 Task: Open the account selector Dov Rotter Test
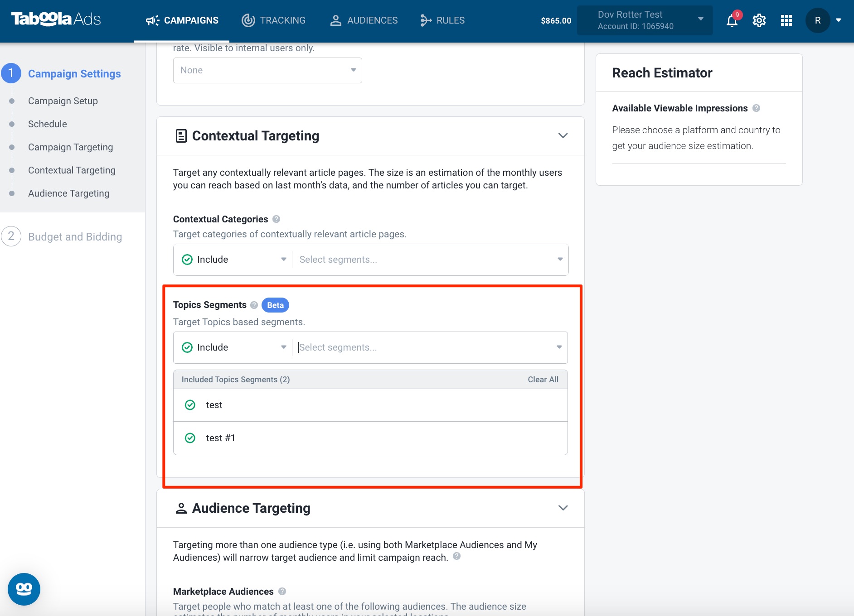pos(645,20)
